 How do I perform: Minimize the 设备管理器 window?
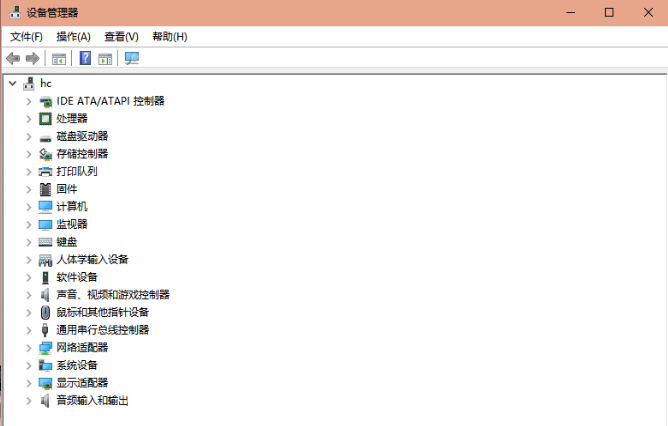[x=570, y=12]
